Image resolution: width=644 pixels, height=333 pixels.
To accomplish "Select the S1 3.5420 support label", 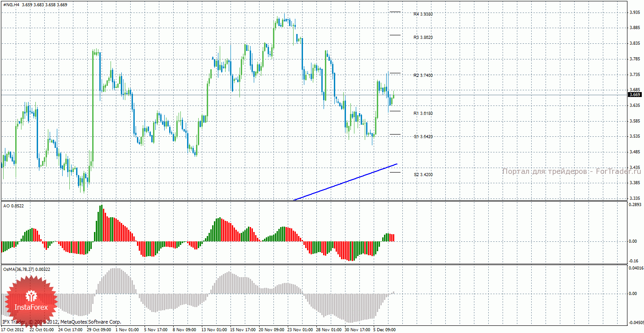I will coord(423,137).
